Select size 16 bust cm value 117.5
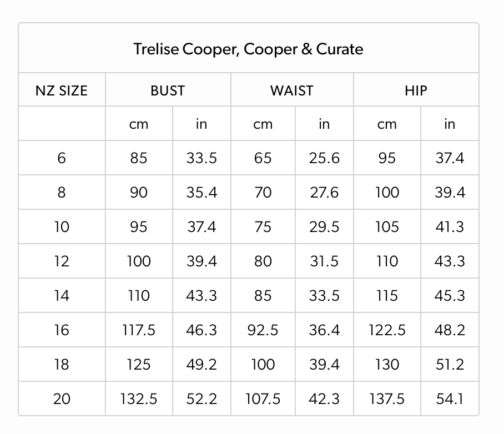The height and width of the screenshot is (434, 504). click(139, 330)
